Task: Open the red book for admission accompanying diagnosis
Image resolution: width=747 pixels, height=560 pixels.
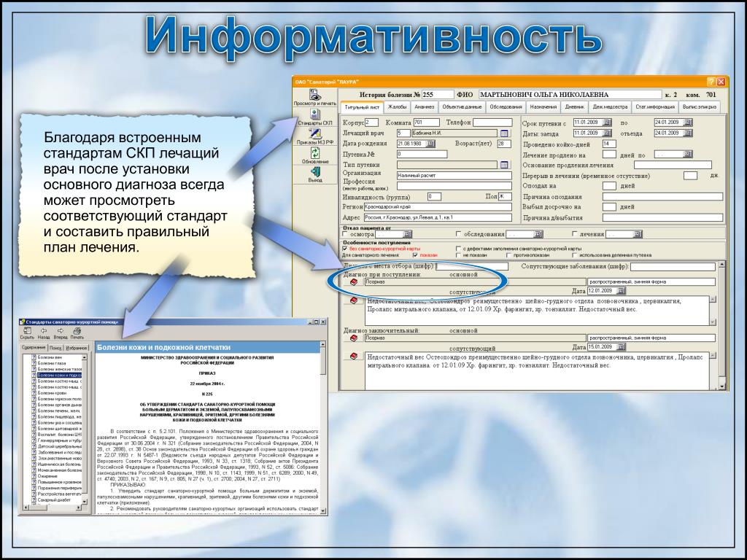Action: 354,300
